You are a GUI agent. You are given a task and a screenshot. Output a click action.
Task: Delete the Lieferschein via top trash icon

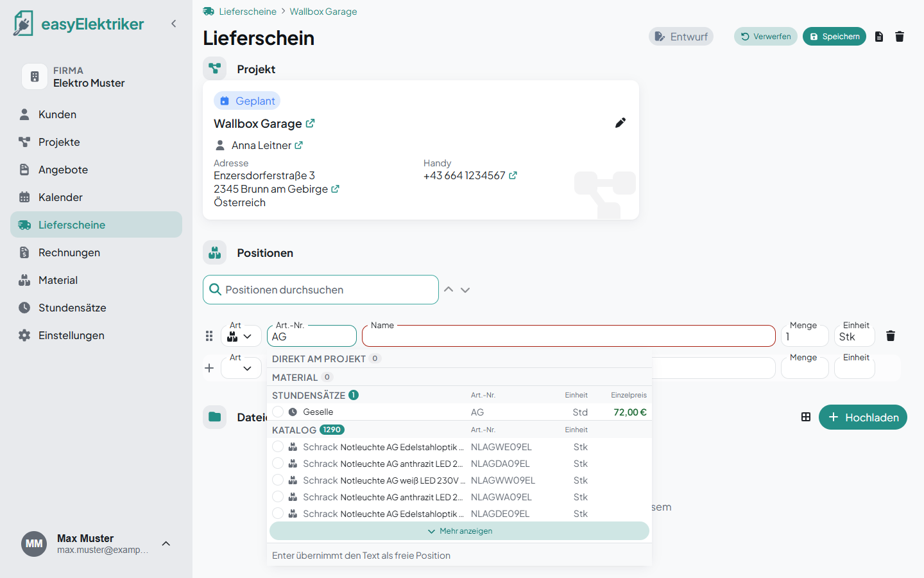(900, 37)
